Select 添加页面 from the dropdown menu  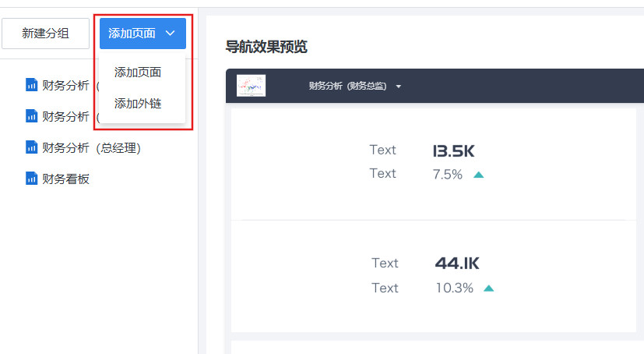[x=138, y=72]
